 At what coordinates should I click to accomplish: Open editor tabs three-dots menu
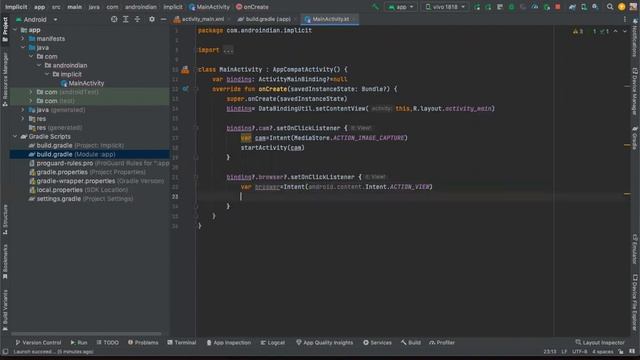pos(624,19)
